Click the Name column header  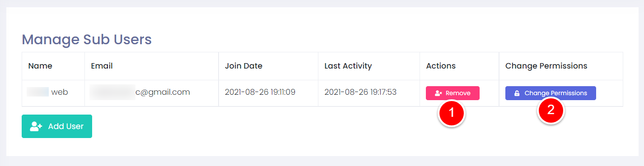pyautogui.click(x=40, y=66)
